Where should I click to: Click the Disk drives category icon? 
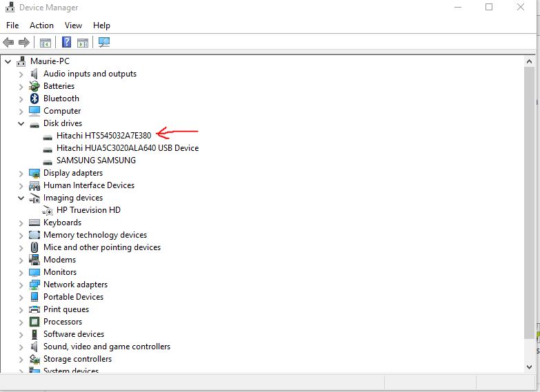coord(34,125)
